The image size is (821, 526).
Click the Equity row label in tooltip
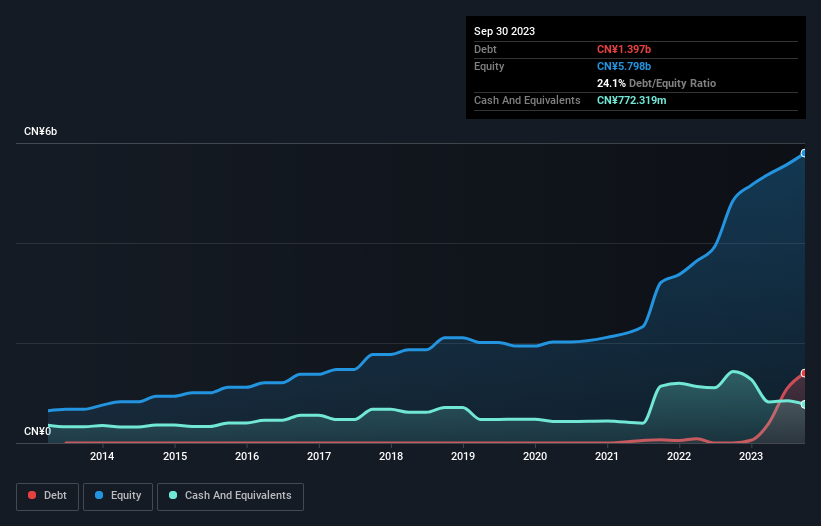click(x=489, y=66)
